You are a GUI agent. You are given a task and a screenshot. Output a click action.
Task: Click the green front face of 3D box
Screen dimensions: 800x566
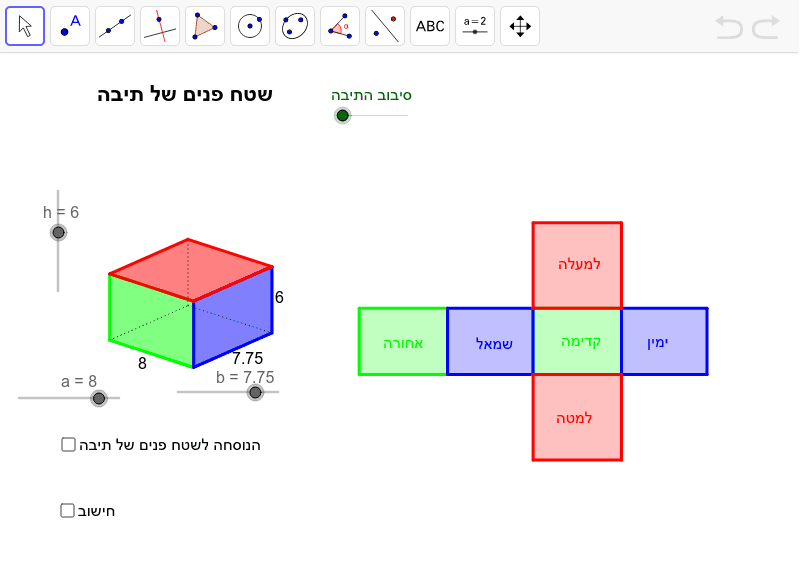151,321
